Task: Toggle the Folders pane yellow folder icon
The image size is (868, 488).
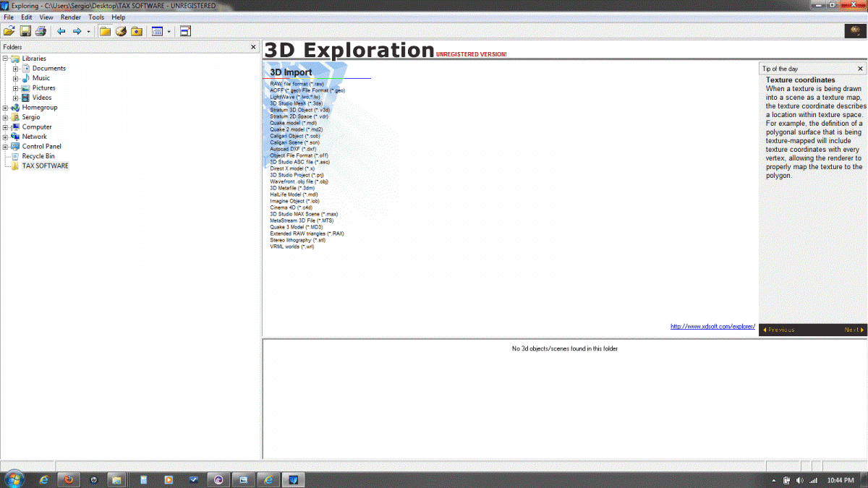Action: pyautogui.click(x=105, y=31)
